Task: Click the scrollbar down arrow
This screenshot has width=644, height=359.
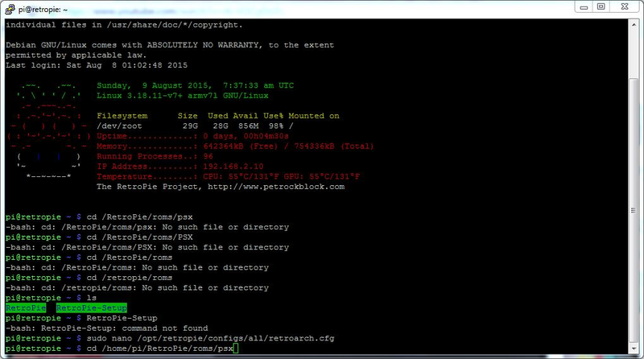Action: [x=633, y=349]
